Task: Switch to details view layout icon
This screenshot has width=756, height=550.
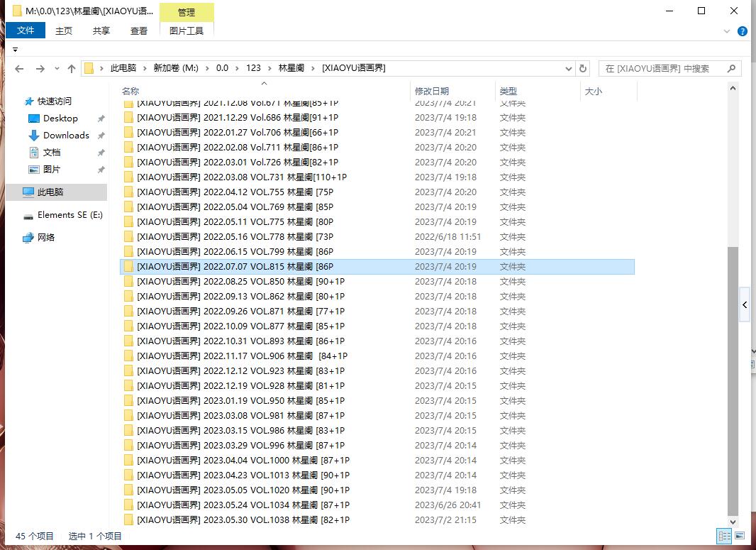Action: tap(724, 536)
